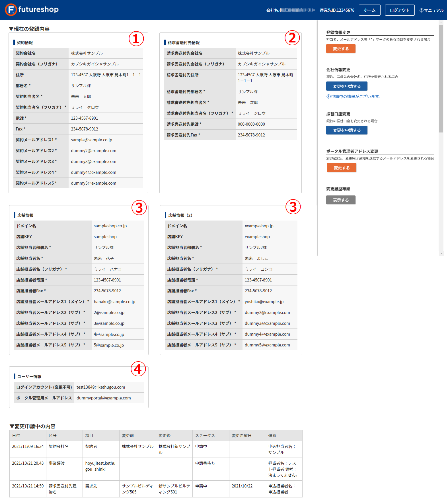448x504 pixels.
Task: Click the store contact name 未来 よしこ
Action: (256, 258)
